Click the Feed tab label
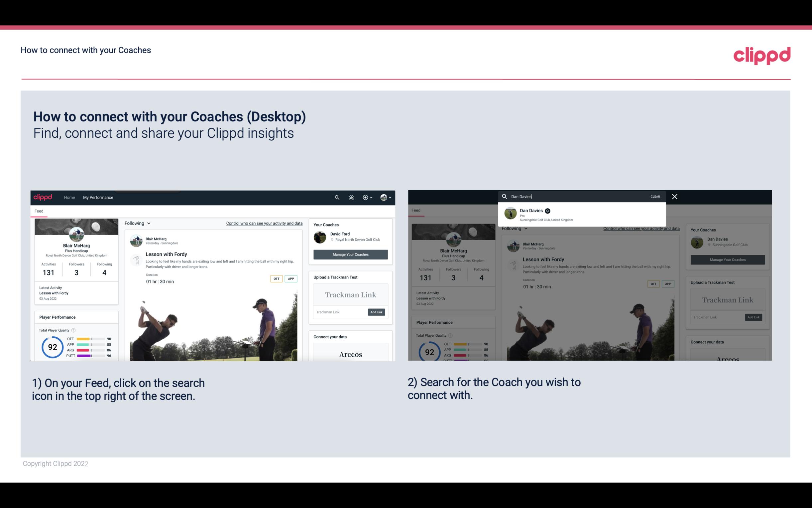Viewport: 812px width, 508px height. click(39, 211)
